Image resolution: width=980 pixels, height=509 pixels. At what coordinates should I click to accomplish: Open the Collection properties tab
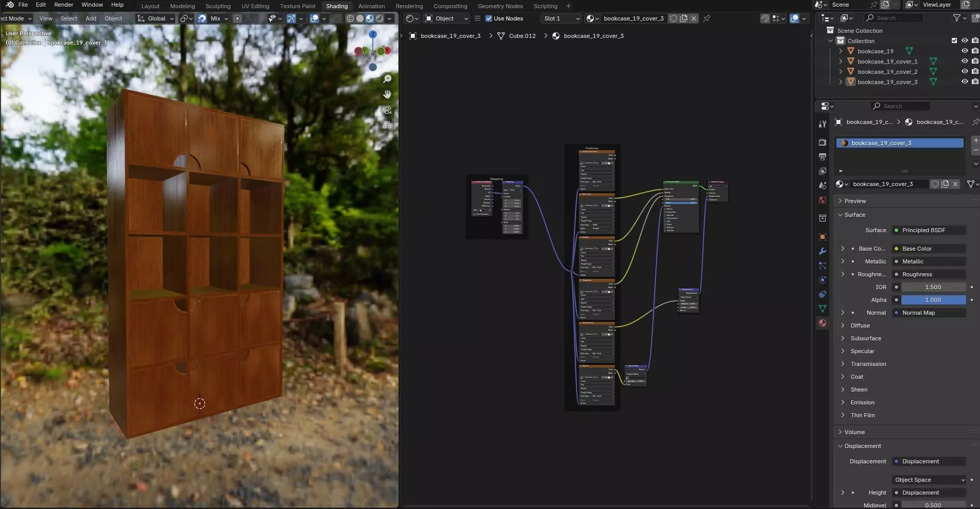(x=823, y=218)
